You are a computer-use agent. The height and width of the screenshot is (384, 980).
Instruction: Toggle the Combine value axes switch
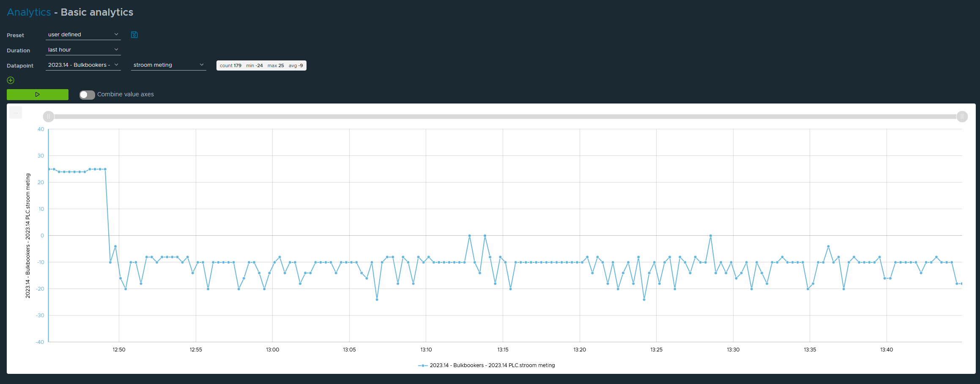(87, 95)
